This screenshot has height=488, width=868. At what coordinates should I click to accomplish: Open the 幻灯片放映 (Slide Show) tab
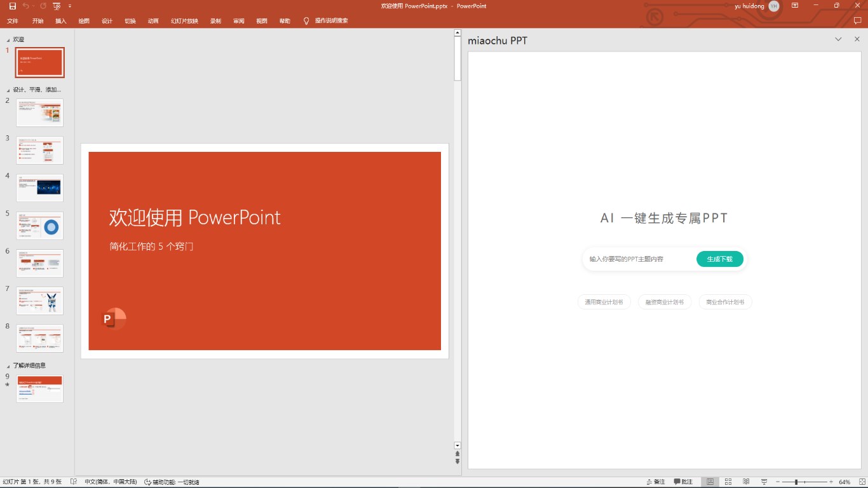coord(184,21)
